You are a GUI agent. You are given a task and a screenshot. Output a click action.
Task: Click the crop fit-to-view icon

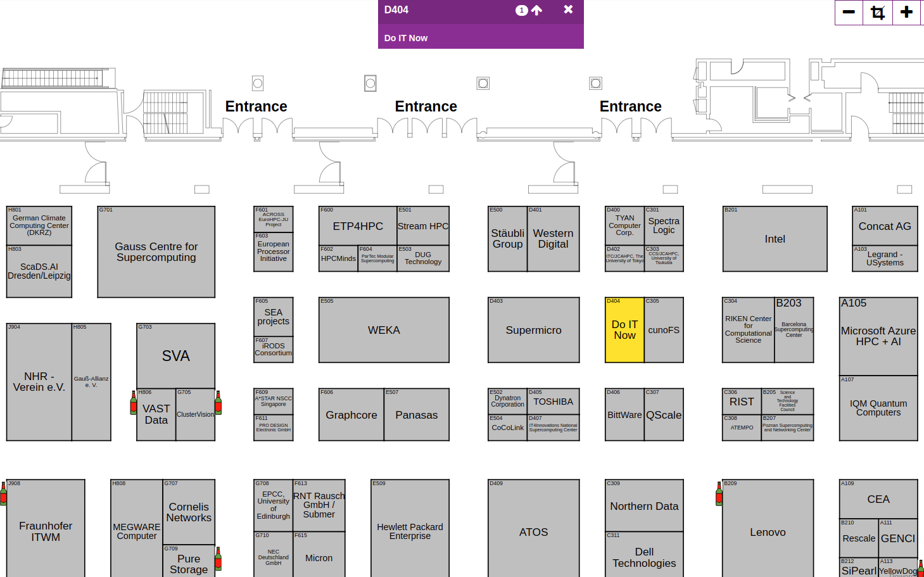878,12
